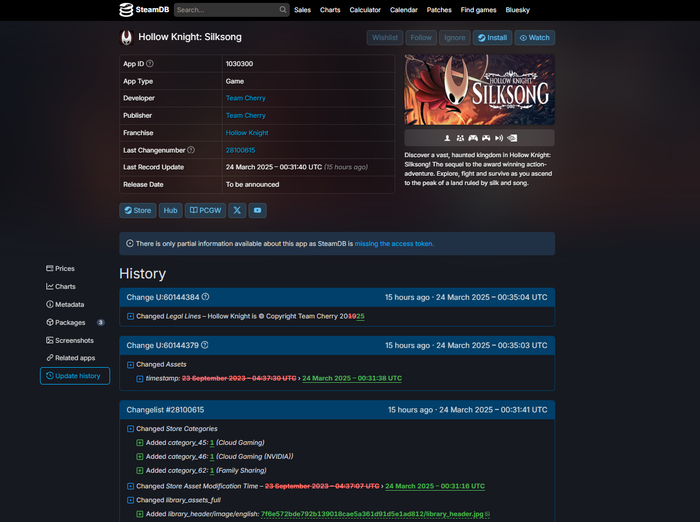Add game to Wishlist

(x=385, y=38)
